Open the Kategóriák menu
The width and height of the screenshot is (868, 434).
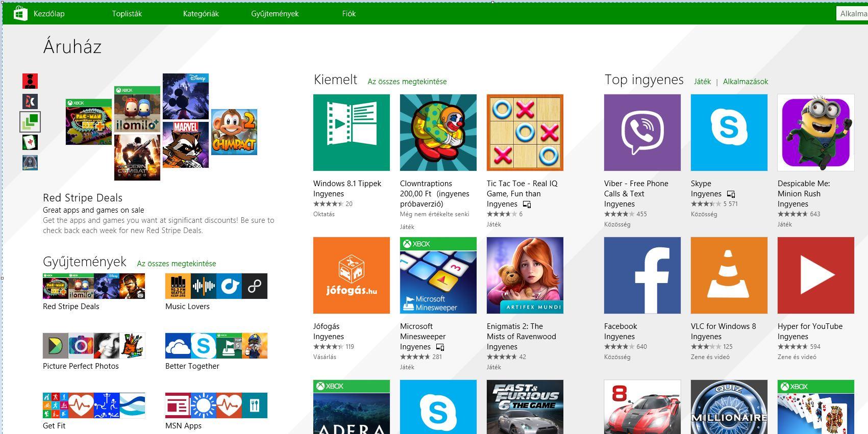point(201,14)
